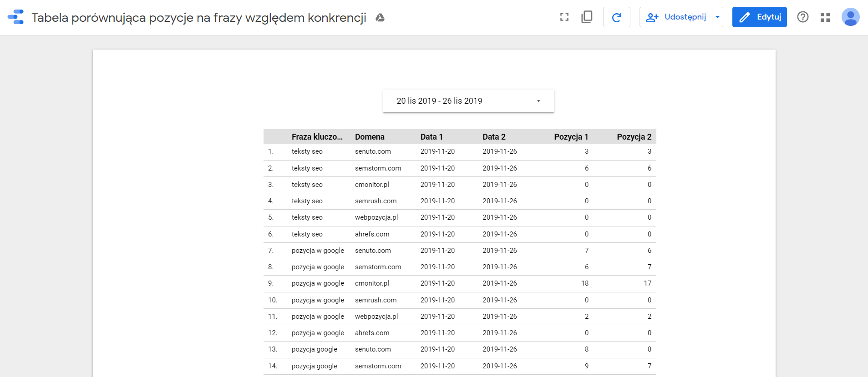Expand the share options dropdown arrow
868x377 pixels.
(717, 17)
